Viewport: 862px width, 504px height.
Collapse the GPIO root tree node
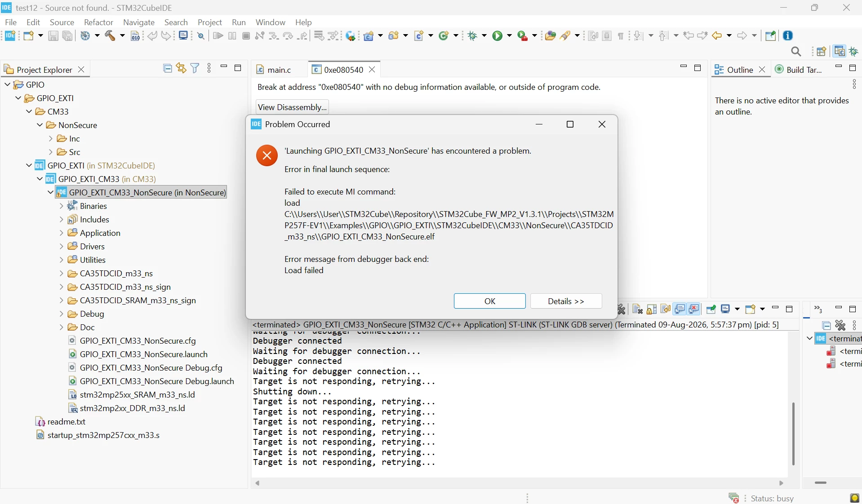point(7,84)
